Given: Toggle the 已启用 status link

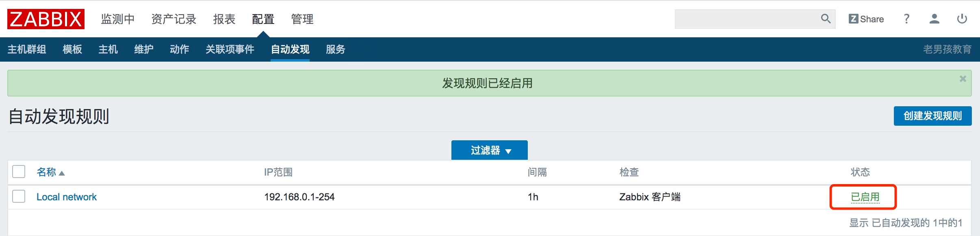Looking at the screenshot, I should 865,197.
